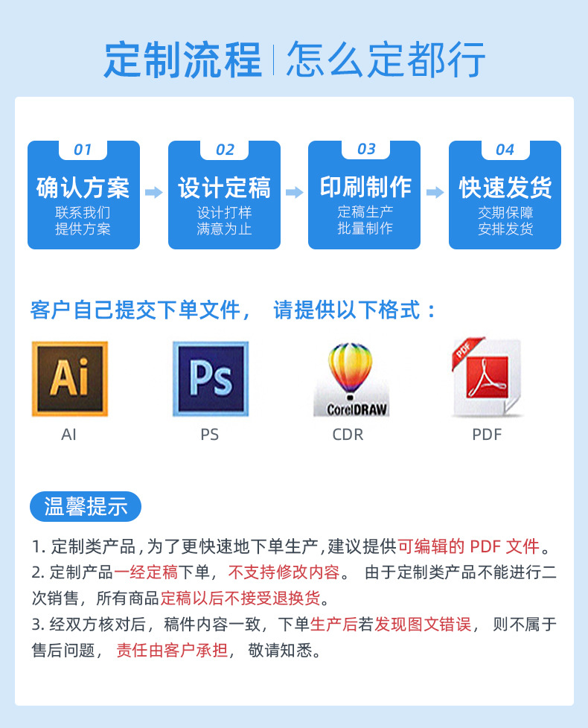Click the CorelDRAW balloon icon
This screenshot has width=588, height=728.
pyautogui.click(x=351, y=379)
